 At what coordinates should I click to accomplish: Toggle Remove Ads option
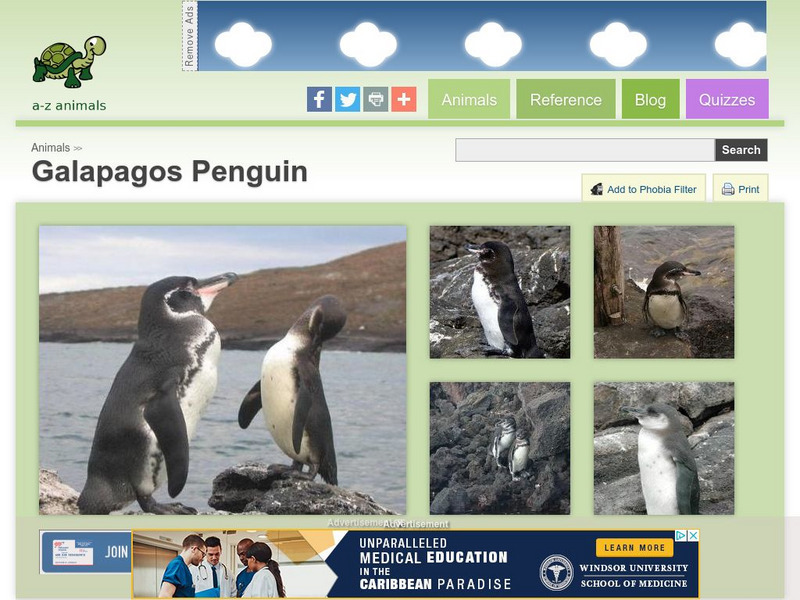pos(189,37)
